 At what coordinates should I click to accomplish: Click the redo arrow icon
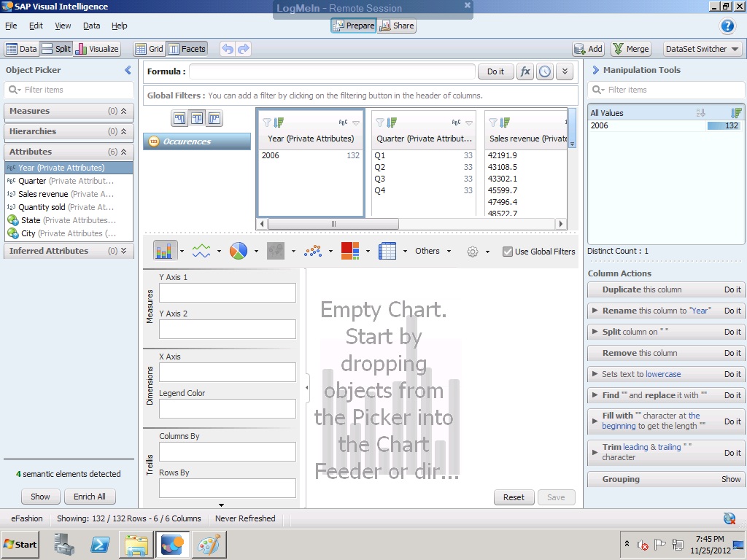tap(244, 49)
